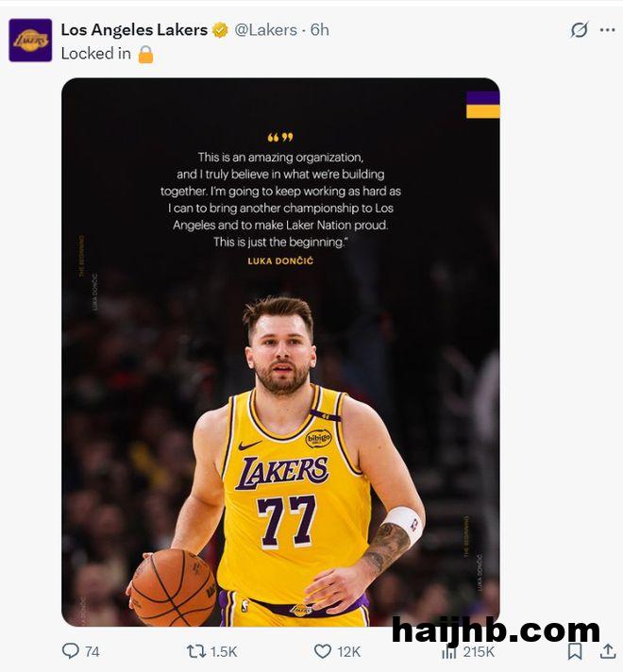Click the 1.5K reposts count
The height and width of the screenshot is (672, 623).
pos(224,652)
